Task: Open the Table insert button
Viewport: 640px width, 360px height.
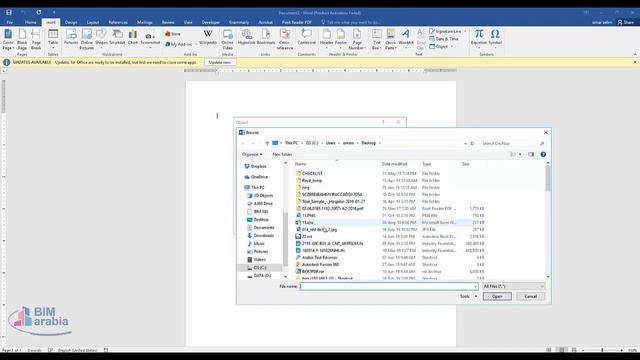Action: pyautogui.click(x=53, y=38)
